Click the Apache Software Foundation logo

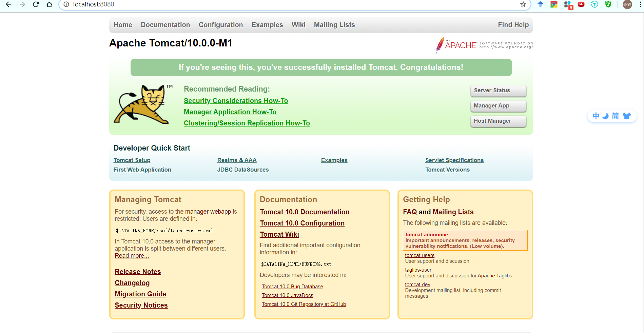click(x=484, y=45)
